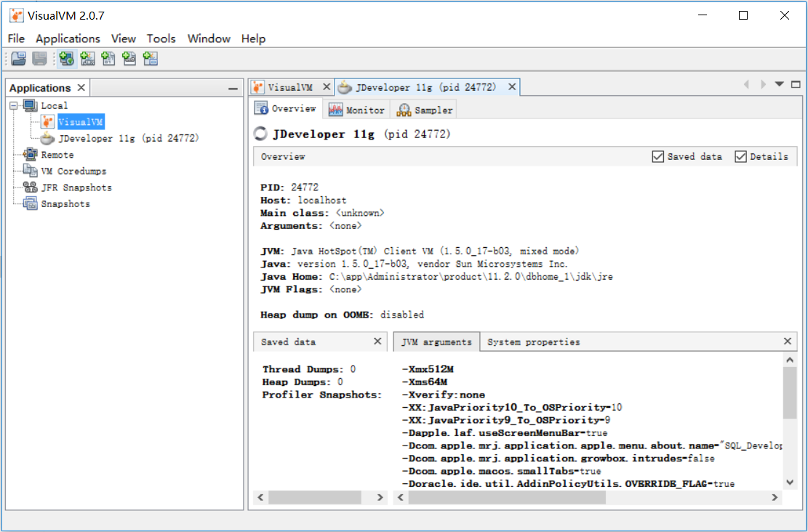Viewport: 808px width, 532px height.
Task: Toggle the Saved data checkbox
Action: tap(657, 156)
